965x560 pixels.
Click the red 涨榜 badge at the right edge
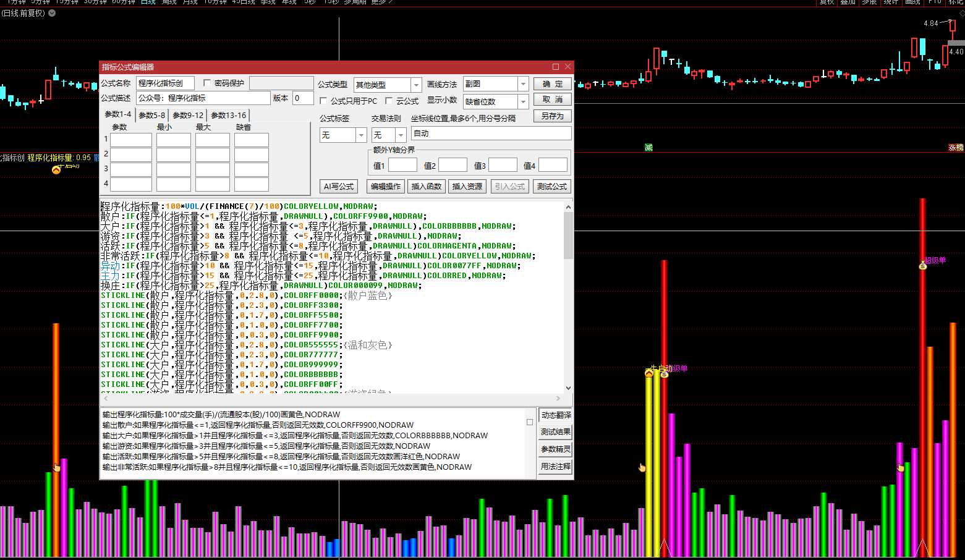click(x=956, y=148)
